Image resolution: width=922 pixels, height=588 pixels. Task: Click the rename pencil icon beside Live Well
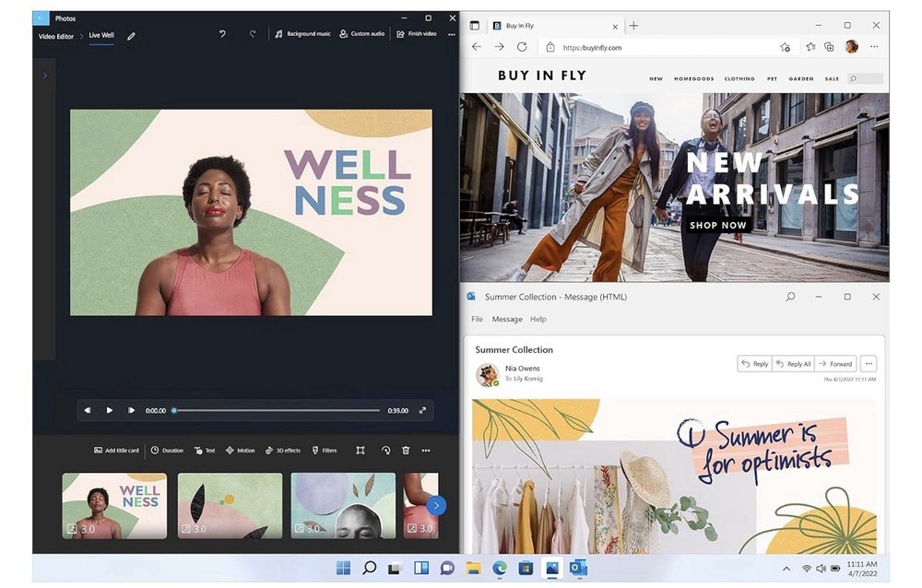point(131,36)
